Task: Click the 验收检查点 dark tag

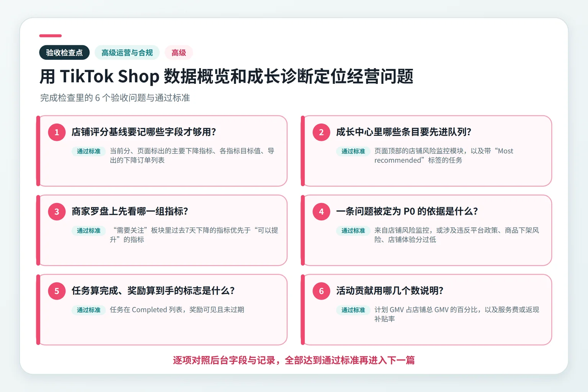Action: (64, 52)
